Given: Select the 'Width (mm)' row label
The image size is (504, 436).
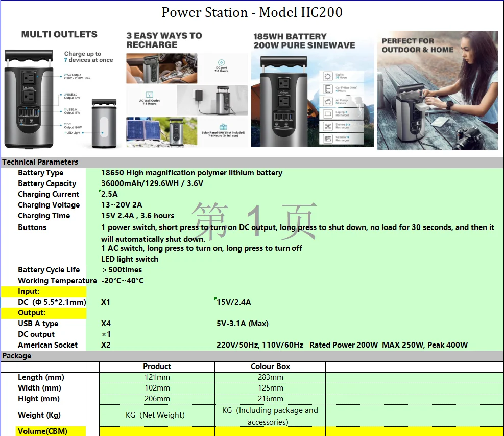Looking at the screenshot, I should (39, 388).
